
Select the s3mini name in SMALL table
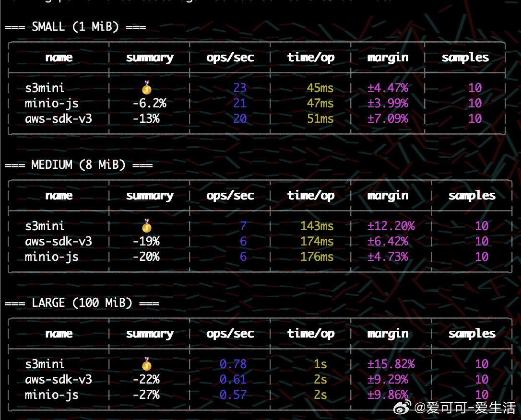pyautogui.click(x=45, y=88)
